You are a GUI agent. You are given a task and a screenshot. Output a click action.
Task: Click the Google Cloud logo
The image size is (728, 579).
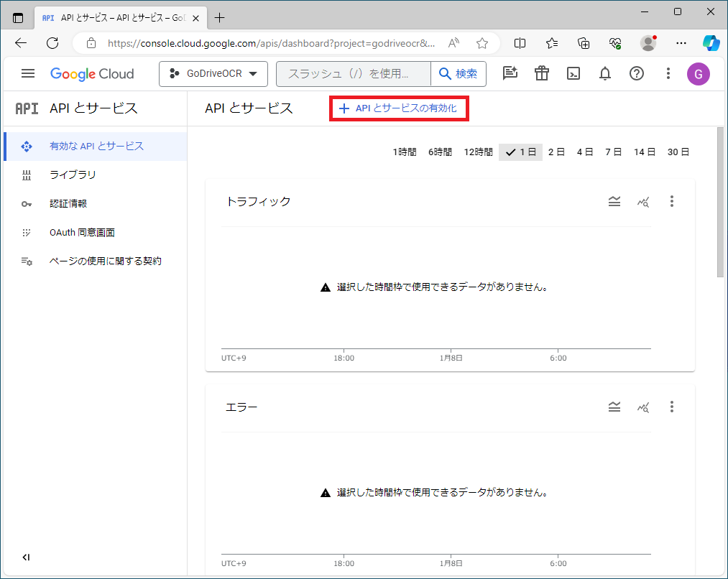click(x=92, y=74)
